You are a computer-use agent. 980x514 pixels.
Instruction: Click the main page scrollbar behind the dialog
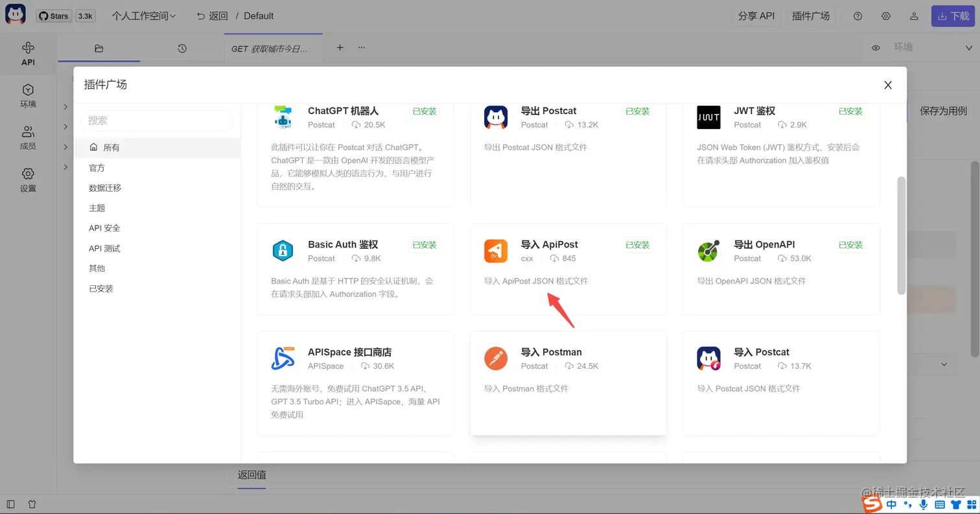[x=975, y=259]
